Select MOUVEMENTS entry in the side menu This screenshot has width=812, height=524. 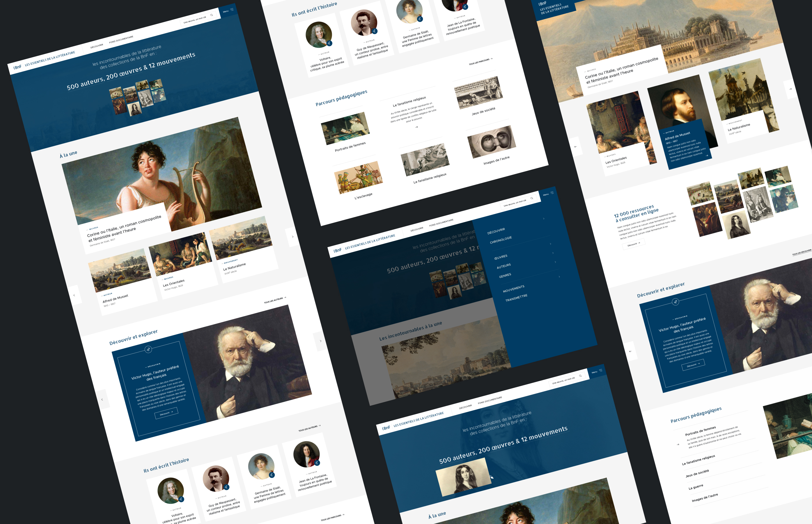pos(514,289)
